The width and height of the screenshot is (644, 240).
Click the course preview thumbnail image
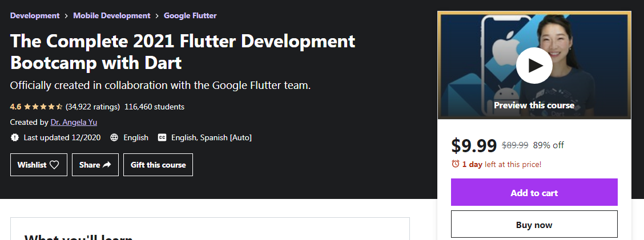534,66
